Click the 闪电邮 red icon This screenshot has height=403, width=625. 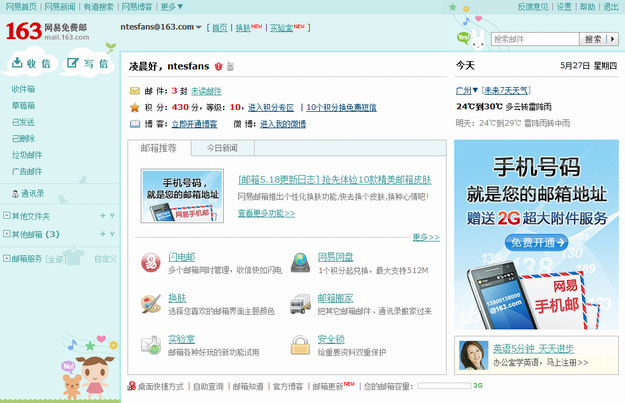point(151,263)
